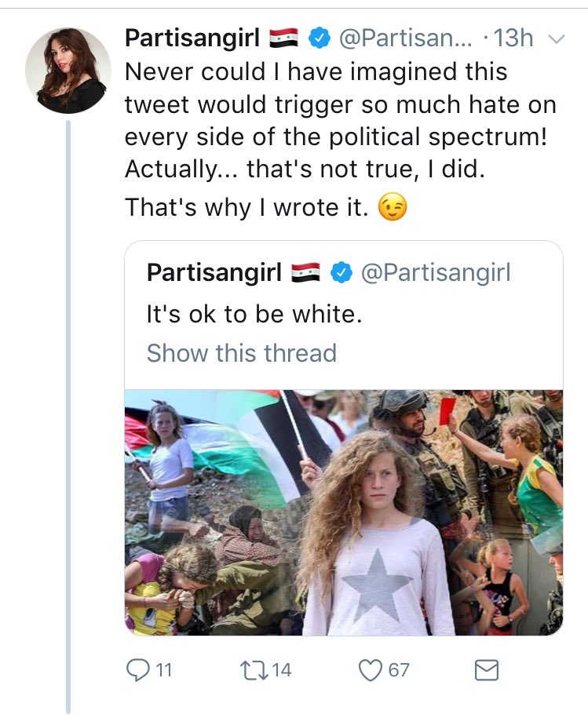The height and width of the screenshot is (718, 588).
Task: Retweet using the arrows icon
Action: click(x=254, y=670)
